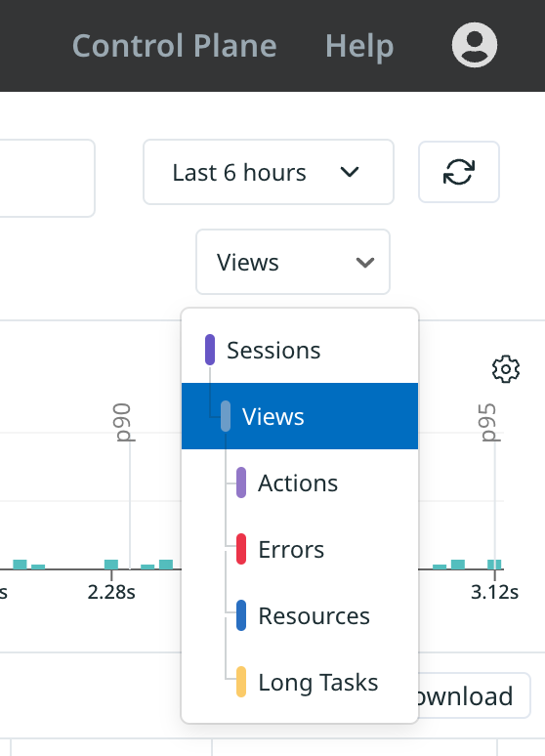545x756 pixels.
Task: Click the red Errors color pill
Action: tap(241, 549)
